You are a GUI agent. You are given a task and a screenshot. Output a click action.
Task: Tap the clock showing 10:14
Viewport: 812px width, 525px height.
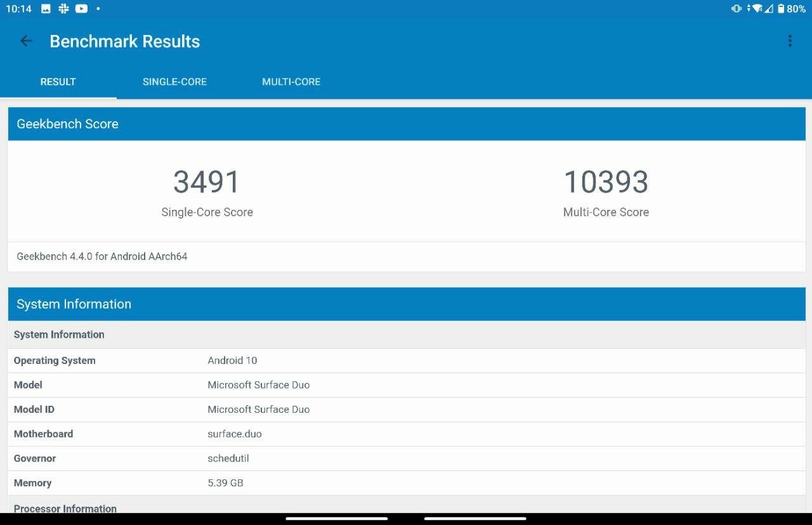(x=18, y=9)
